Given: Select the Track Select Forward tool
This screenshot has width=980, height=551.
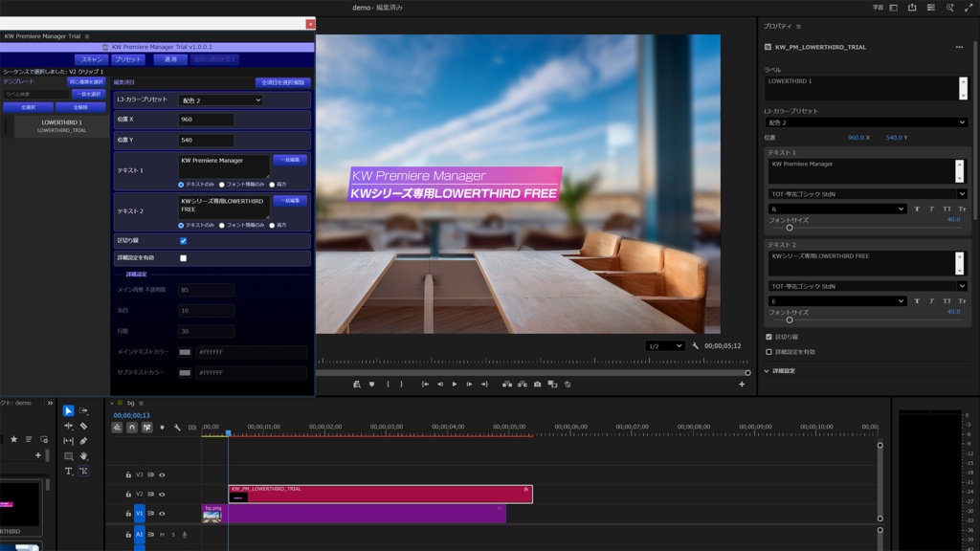Looking at the screenshot, I should [x=83, y=410].
